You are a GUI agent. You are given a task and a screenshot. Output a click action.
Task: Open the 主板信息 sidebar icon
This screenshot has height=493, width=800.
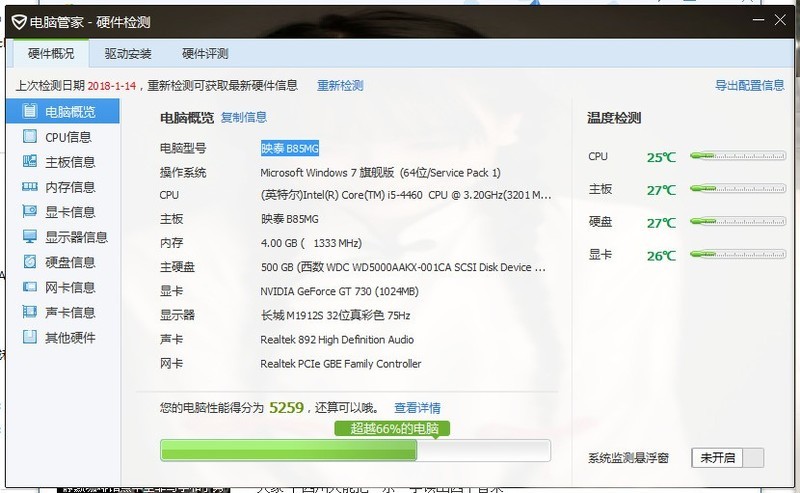(x=30, y=161)
